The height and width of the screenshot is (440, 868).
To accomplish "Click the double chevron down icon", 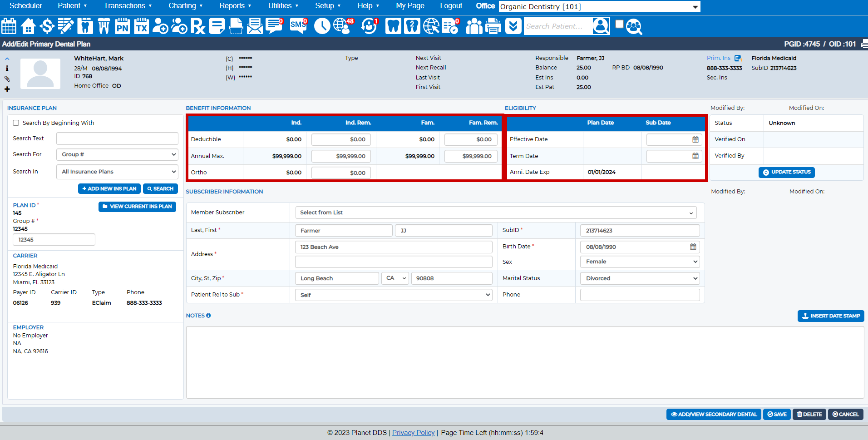I will (x=513, y=26).
